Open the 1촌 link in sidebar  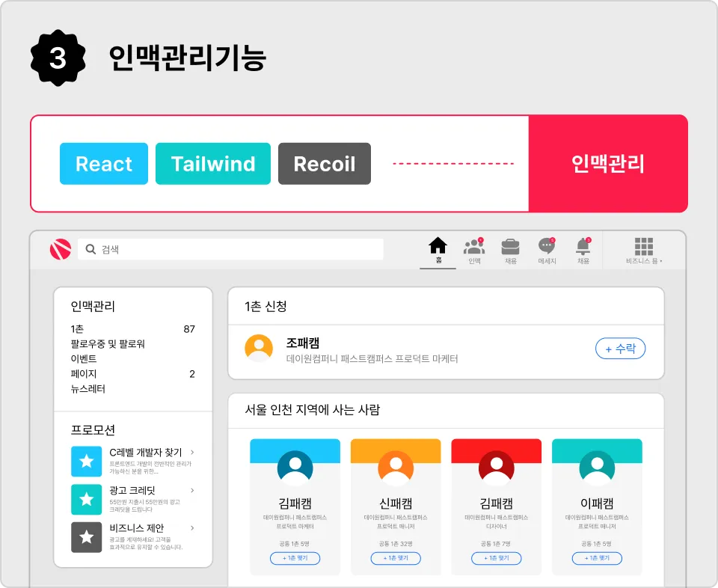77,329
